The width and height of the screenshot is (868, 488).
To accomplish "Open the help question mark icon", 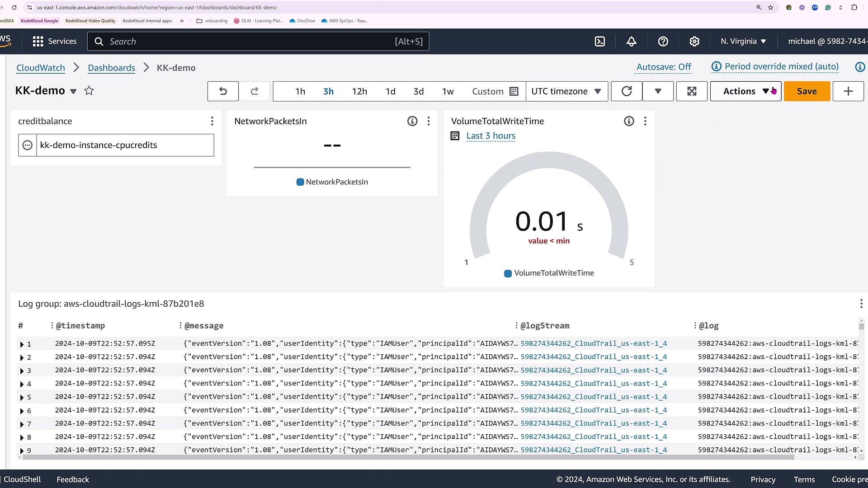I will [x=663, y=42].
